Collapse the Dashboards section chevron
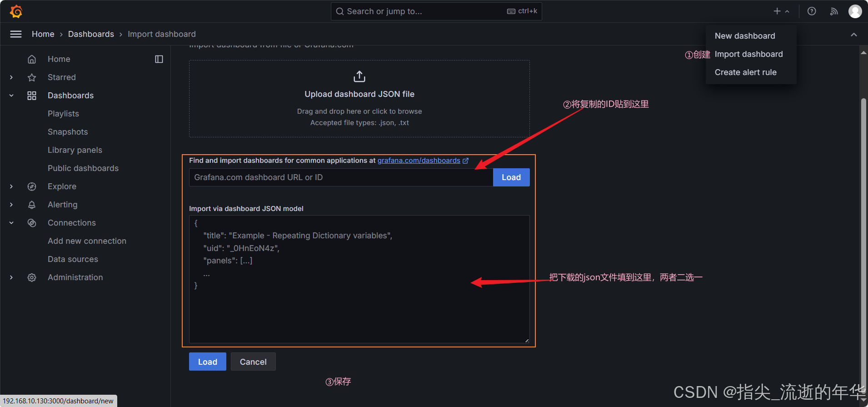 pos(11,95)
